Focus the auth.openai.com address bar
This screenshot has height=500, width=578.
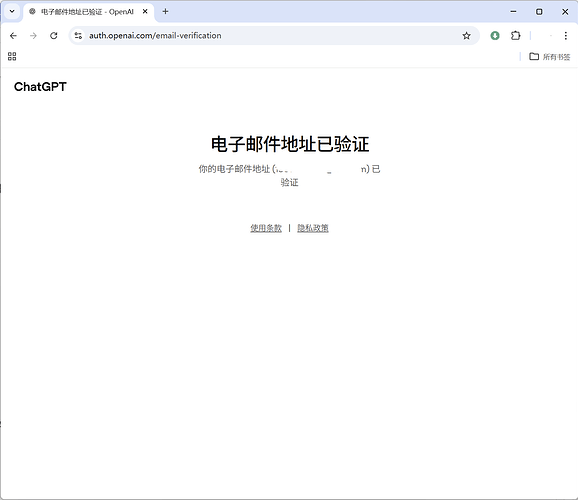[274, 36]
